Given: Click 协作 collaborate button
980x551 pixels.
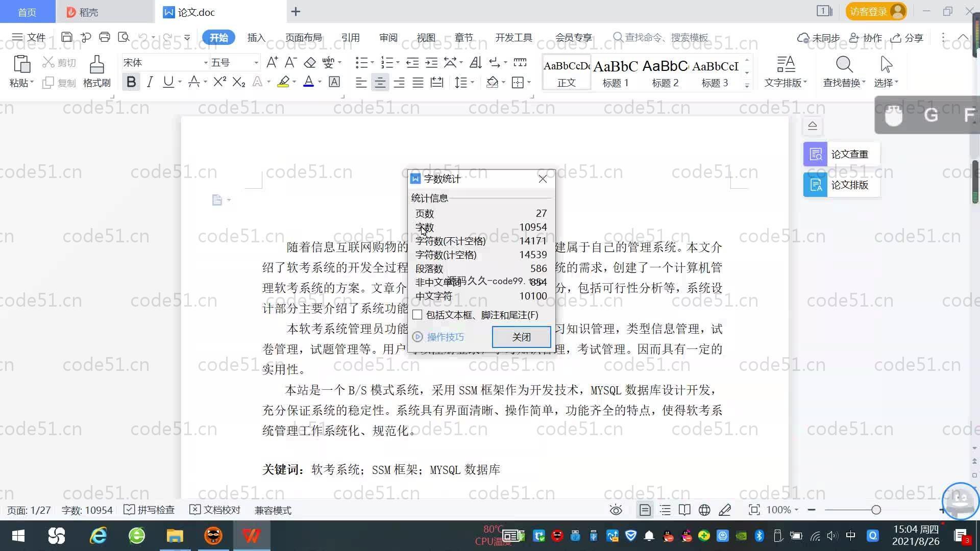Looking at the screenshot, I should 866,38.
